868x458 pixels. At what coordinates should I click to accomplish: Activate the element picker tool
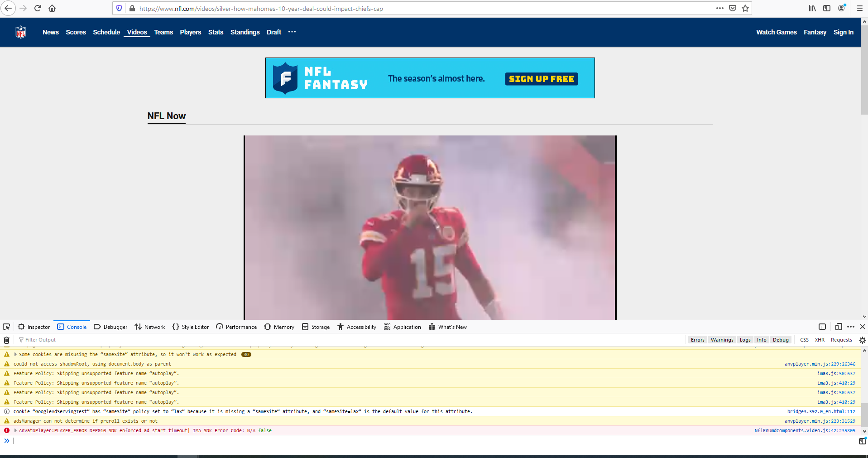6,327
